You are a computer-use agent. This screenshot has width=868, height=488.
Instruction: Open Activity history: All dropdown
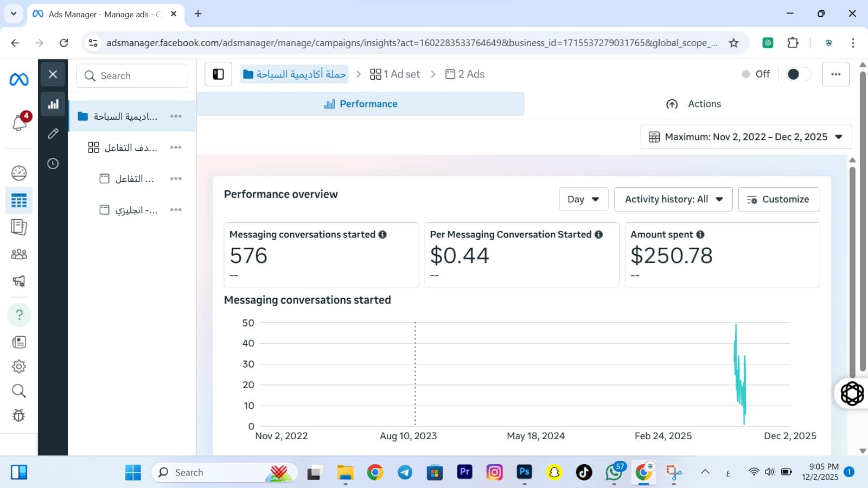click(673, 200)
